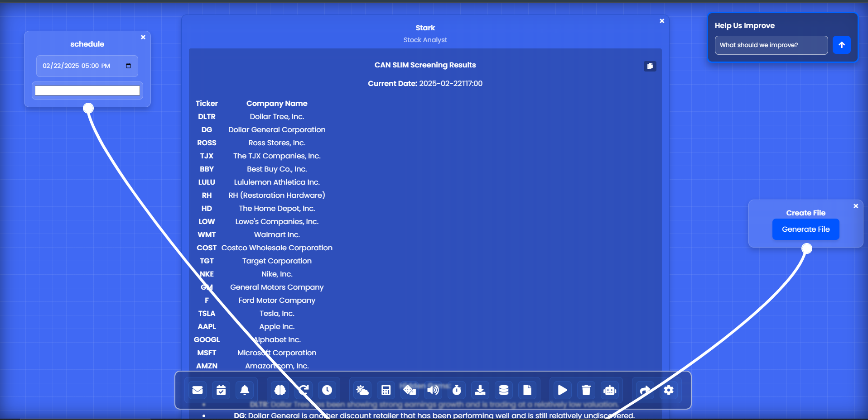Screen dimensions: 868x420
Task: Click the download icon in toolbar
Action: (x=480, y=390)
